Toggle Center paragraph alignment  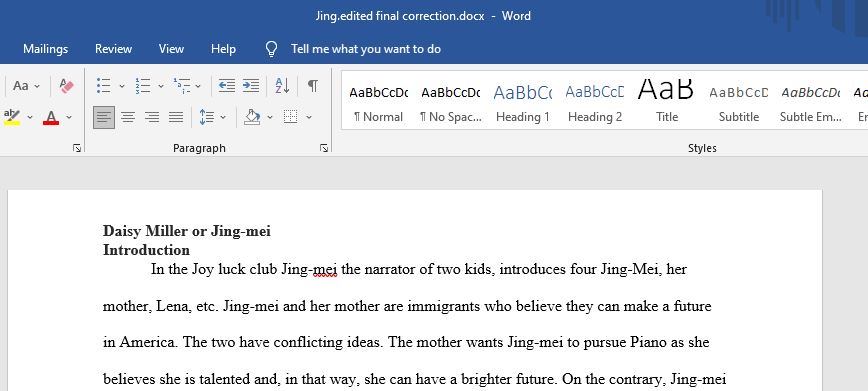(128, 117)
